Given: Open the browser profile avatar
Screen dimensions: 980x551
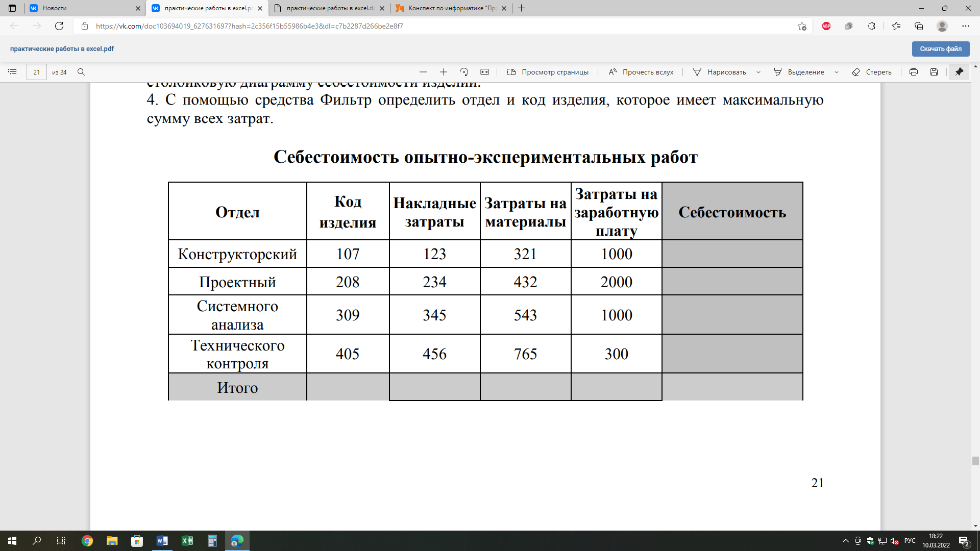Looking at the screenshot, I should click(942, 26).
